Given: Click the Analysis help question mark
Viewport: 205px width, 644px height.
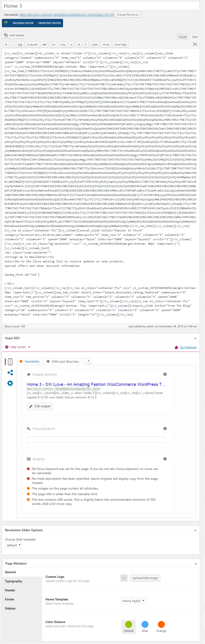Looking at the screenshot, I should 165,459.
